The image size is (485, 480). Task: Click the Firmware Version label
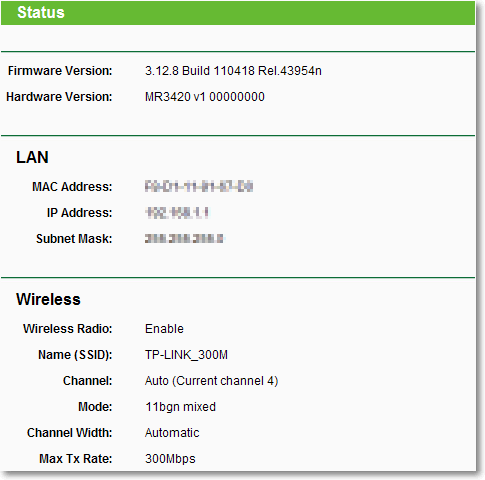[60, 71]
